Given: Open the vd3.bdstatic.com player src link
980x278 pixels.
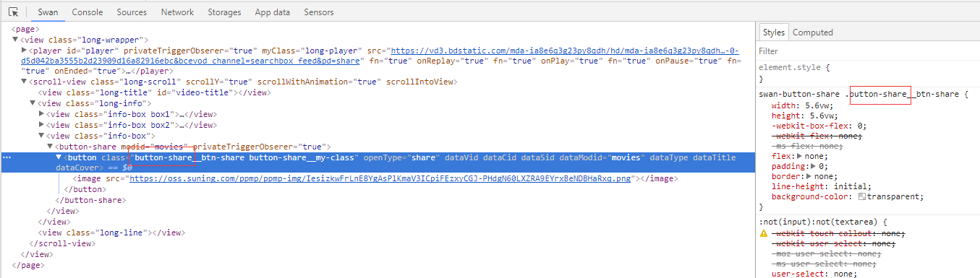Looking at the screenshot, I should point(564,51).
